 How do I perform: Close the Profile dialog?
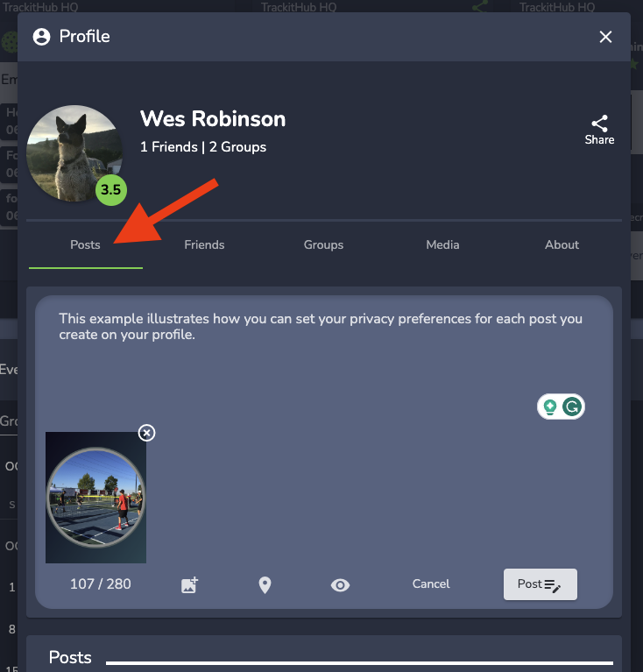point(605,37)
